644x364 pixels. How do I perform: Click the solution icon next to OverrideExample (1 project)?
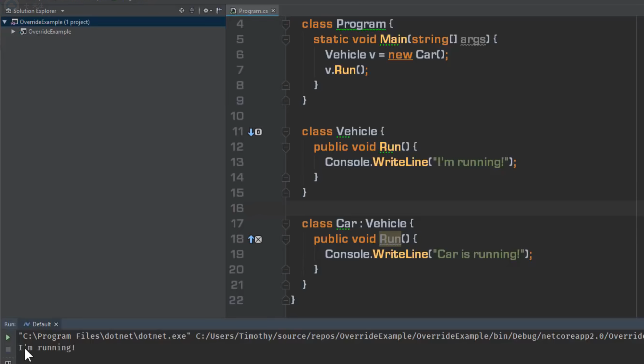(14, 22)
